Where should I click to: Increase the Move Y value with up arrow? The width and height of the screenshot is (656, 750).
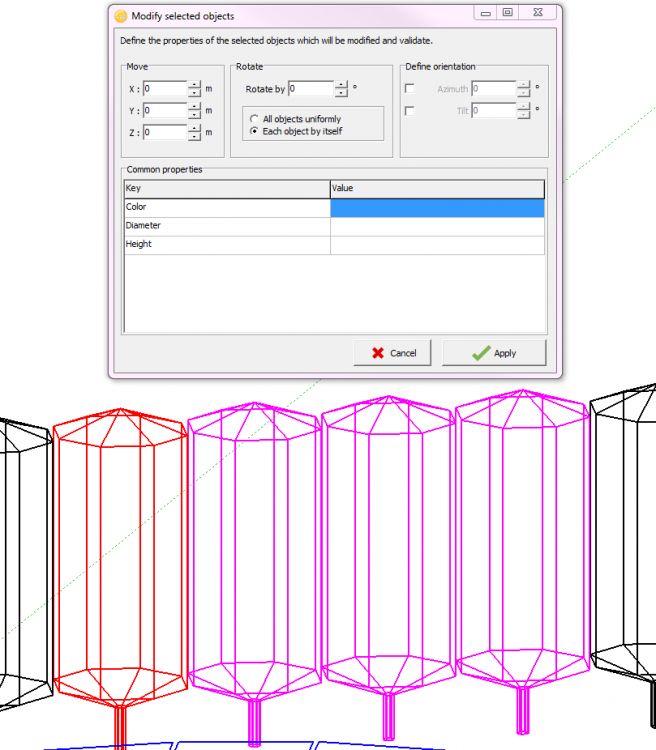point(194,107)
